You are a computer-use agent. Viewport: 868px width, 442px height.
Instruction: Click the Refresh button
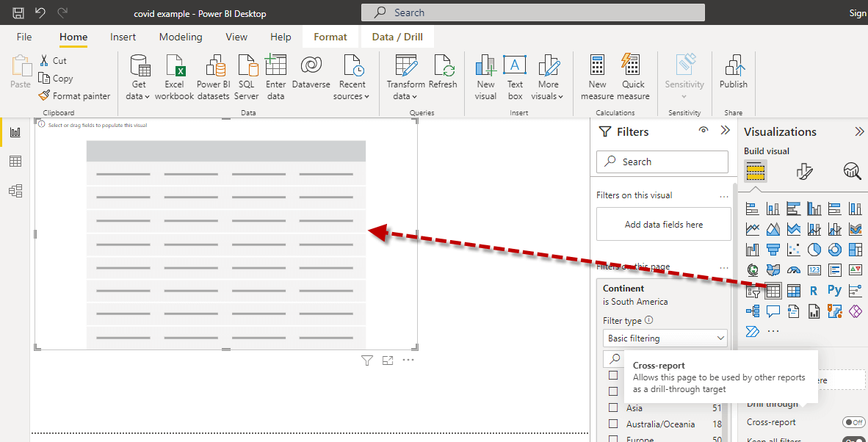[x=443, y=72]
